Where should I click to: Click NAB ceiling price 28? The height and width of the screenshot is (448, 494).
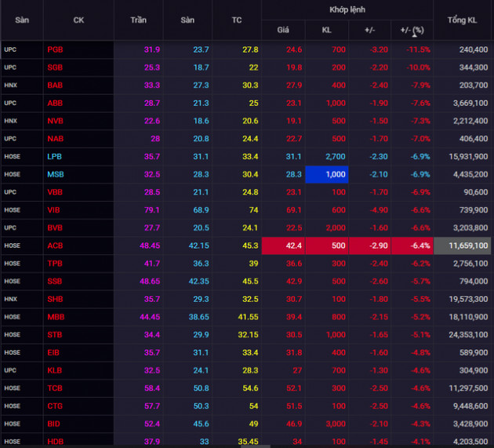click(155, 139)
